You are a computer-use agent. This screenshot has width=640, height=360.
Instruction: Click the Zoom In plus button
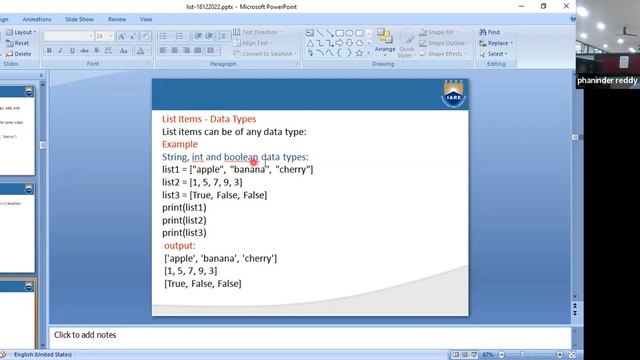560,355
